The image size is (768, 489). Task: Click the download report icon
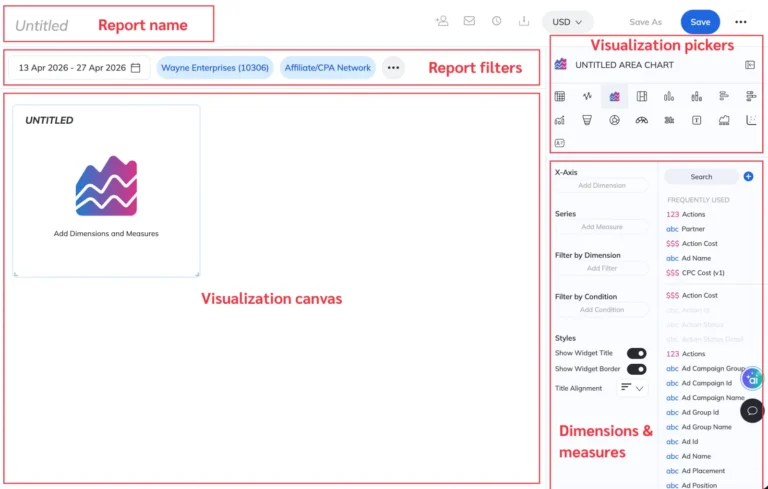524,21
